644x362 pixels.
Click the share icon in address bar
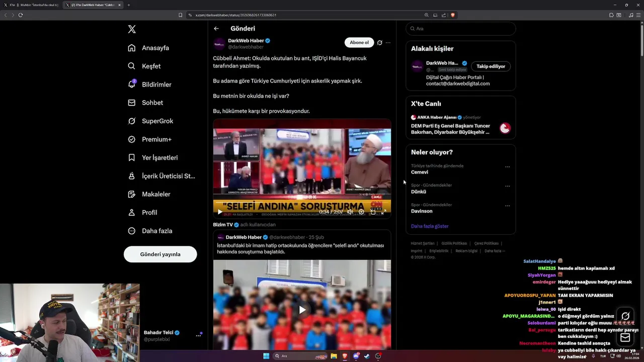(x=444, y=15)
